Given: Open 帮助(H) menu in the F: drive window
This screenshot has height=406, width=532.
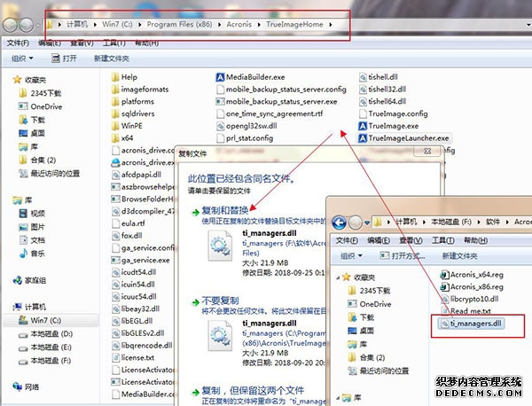Looking at the screenshot, I should point(475,240).
